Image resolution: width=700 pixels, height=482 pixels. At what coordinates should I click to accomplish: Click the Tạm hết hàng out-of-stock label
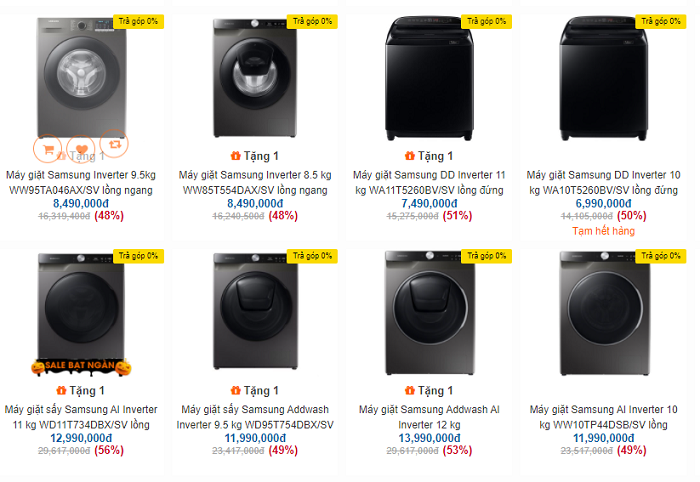(603, 231)
